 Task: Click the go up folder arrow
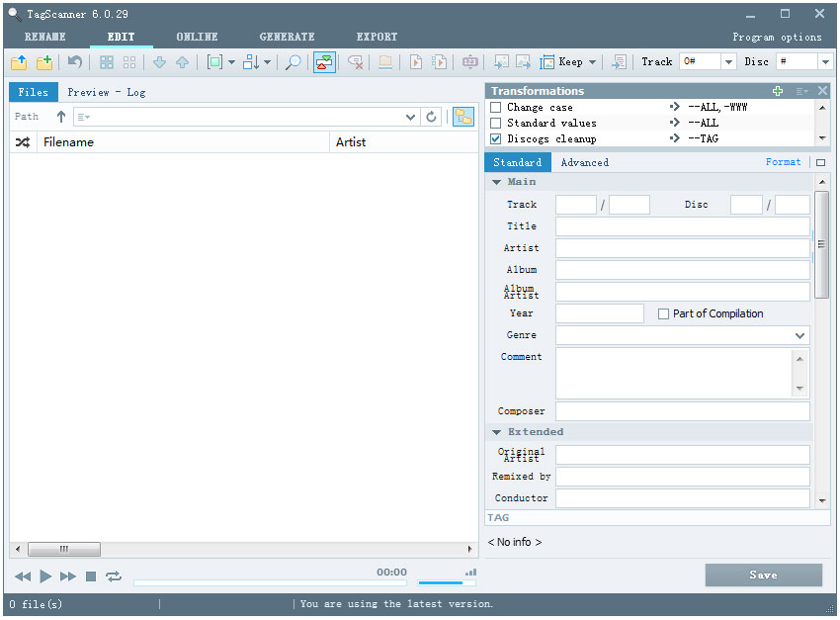tap(61, 117)
